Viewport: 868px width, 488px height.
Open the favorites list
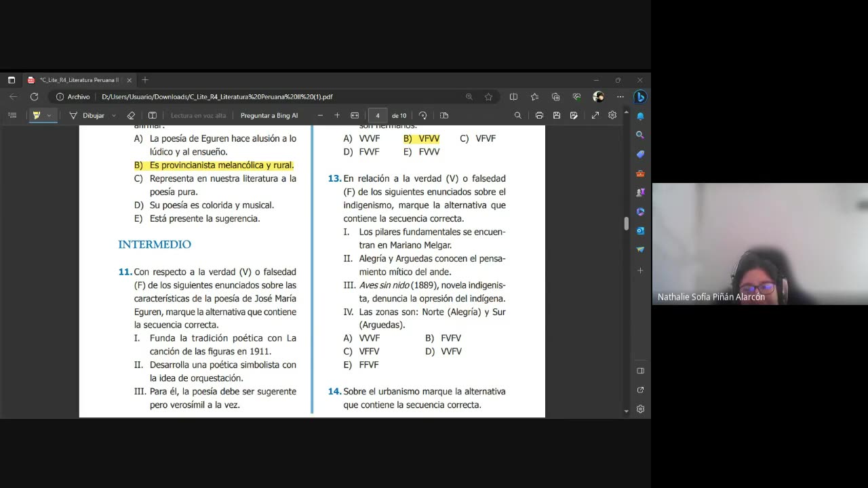click(x=534, y=97)
